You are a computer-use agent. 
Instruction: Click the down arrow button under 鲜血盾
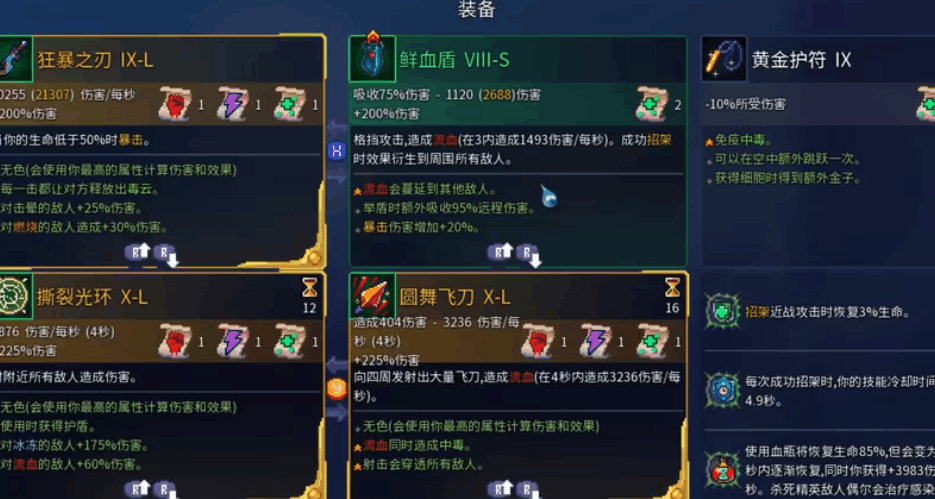528,255
